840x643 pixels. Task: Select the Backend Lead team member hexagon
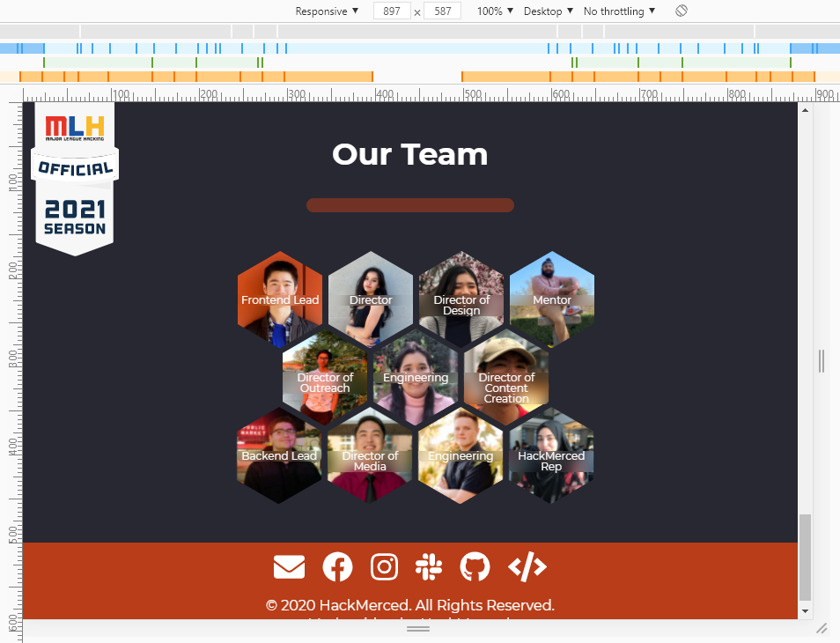(x=279, y=455)
